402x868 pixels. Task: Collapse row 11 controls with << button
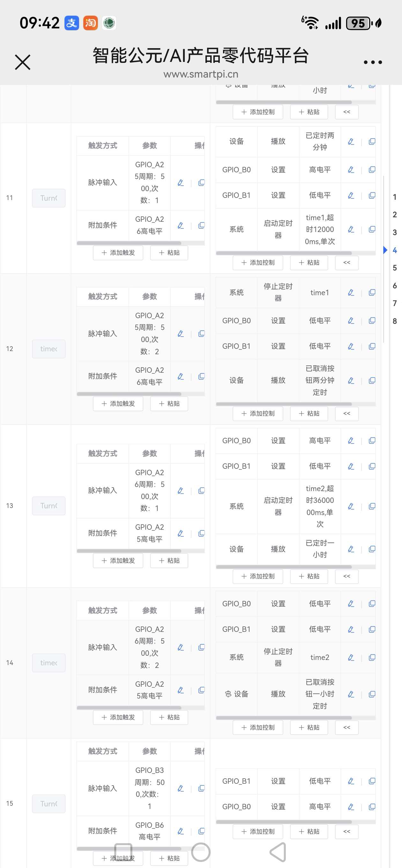(347, 263)
